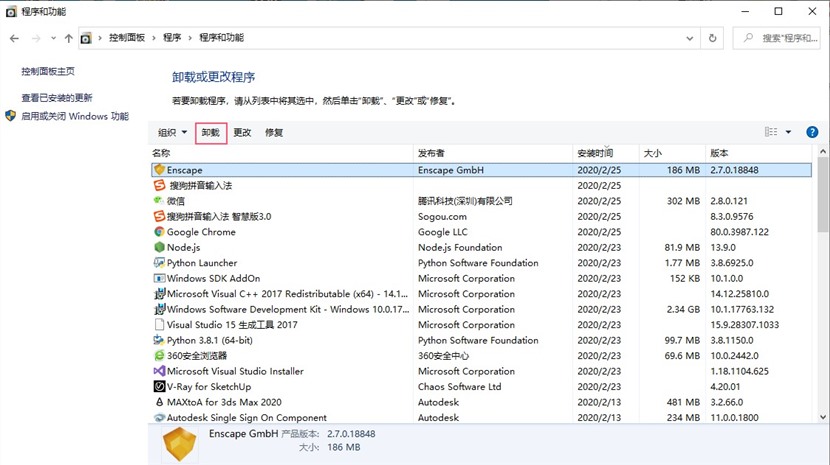This screenshot has height=465, width=830.
Task: Click the V-Ray for SketchUp icon
Action: point(159,386)
